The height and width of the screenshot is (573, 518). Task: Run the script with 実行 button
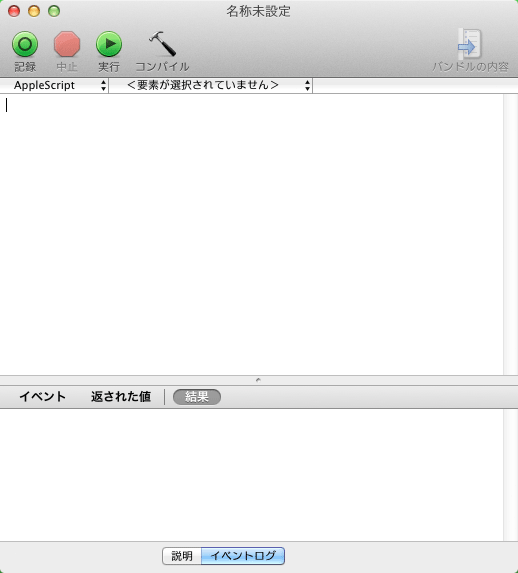[109, 44]
